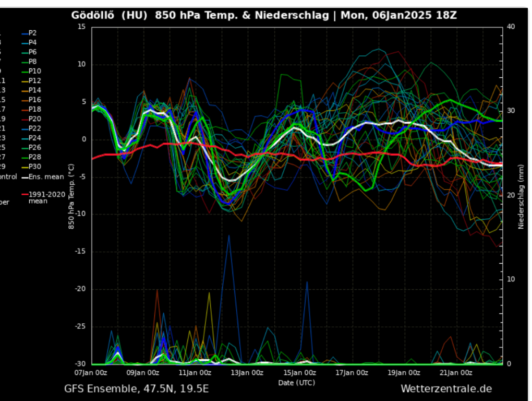This screenshot has height=401, width=532.
Task: Select the 19Jan 00z date label
Action: coord(404,373)
